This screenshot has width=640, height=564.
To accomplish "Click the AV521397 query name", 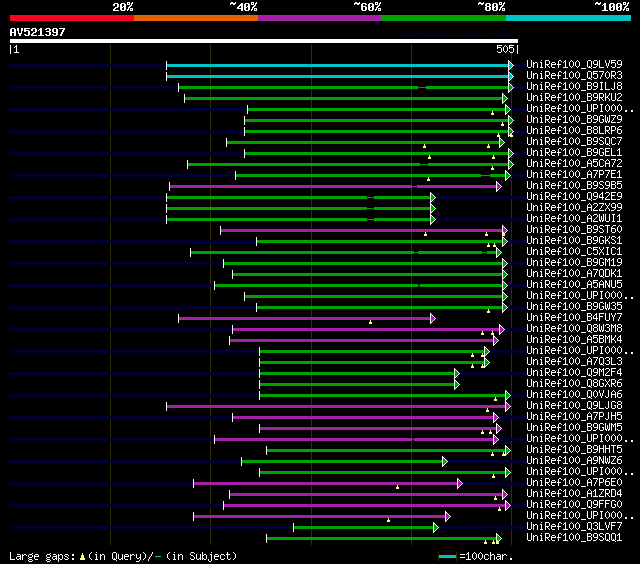I will coord(38,32).
